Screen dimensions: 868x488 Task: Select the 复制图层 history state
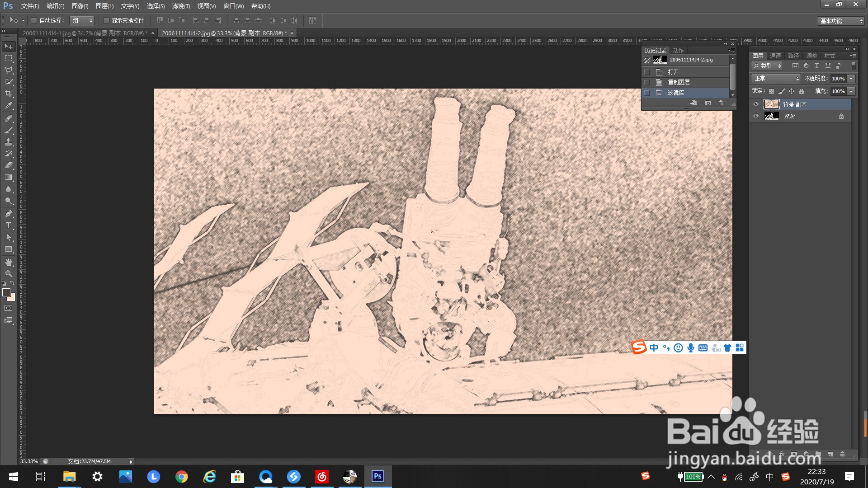pos(679,82)
